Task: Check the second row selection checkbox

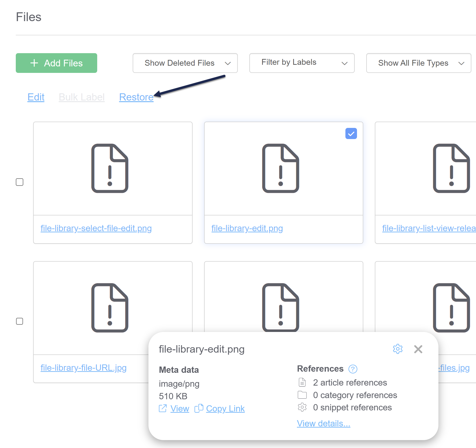Action: pyautogui.click(x=20, y=321)
